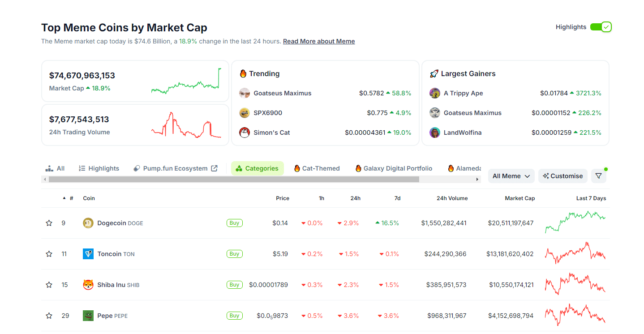Click the Categories tab icon

[239, 168]
